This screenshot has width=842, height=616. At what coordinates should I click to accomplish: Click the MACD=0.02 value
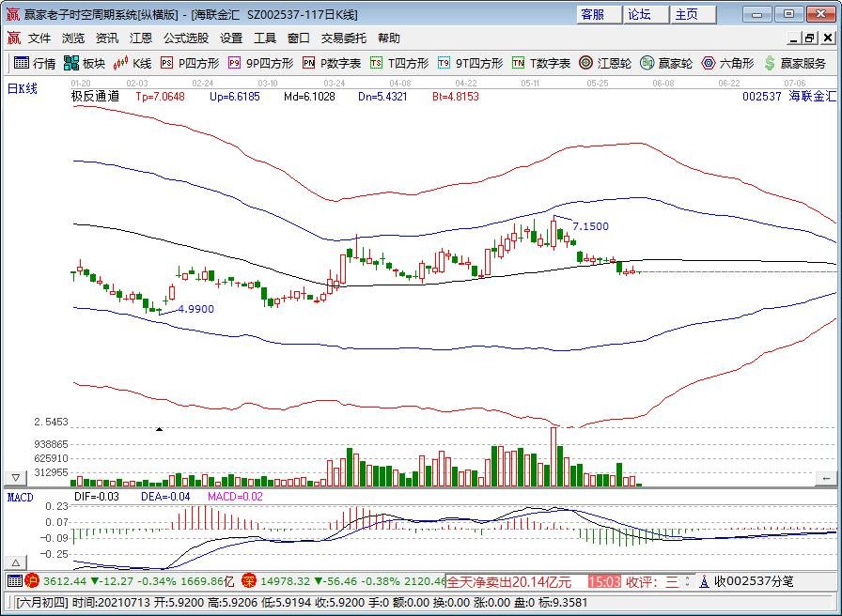235,497
